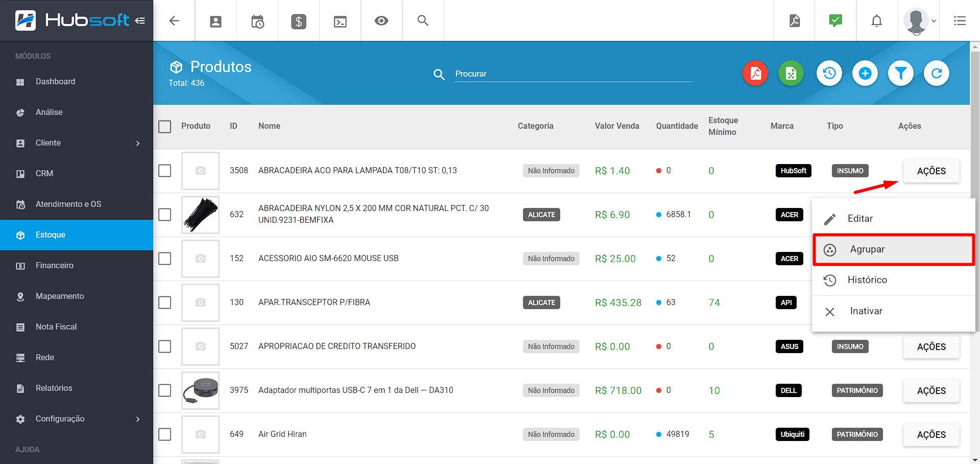
Task: Open AÇÕES for Dell USB-C adapter
Action: 931,390
